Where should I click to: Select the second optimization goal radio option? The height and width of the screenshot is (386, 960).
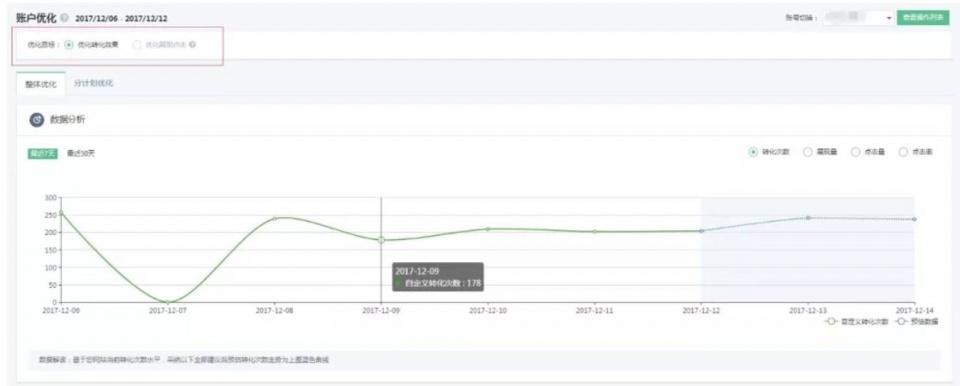tap(136, 45)
